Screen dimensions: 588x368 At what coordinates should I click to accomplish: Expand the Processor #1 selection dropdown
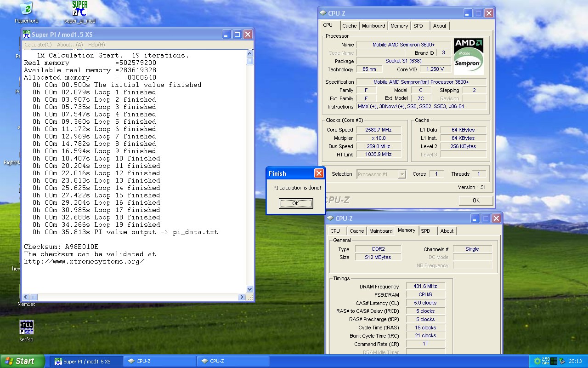coord(402,174)
